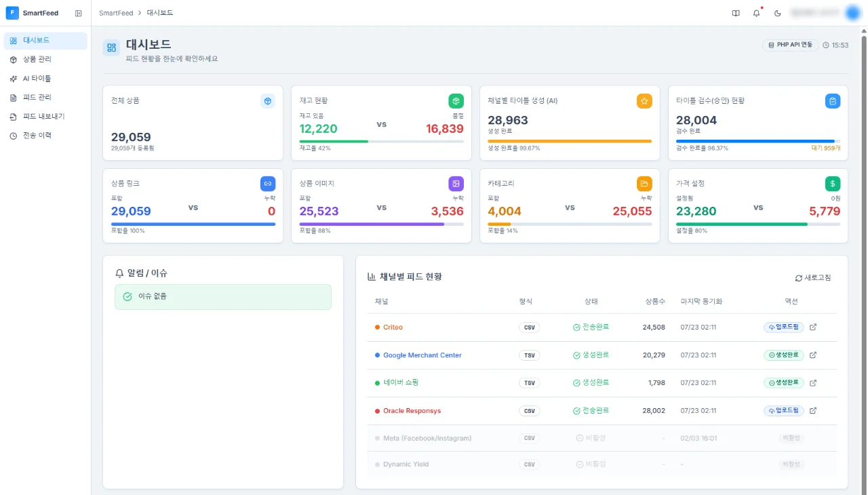This screenshot has width=868, height=495.
Task: Click the 대시보드 page title grid icon
Action: tap(112, 47)
